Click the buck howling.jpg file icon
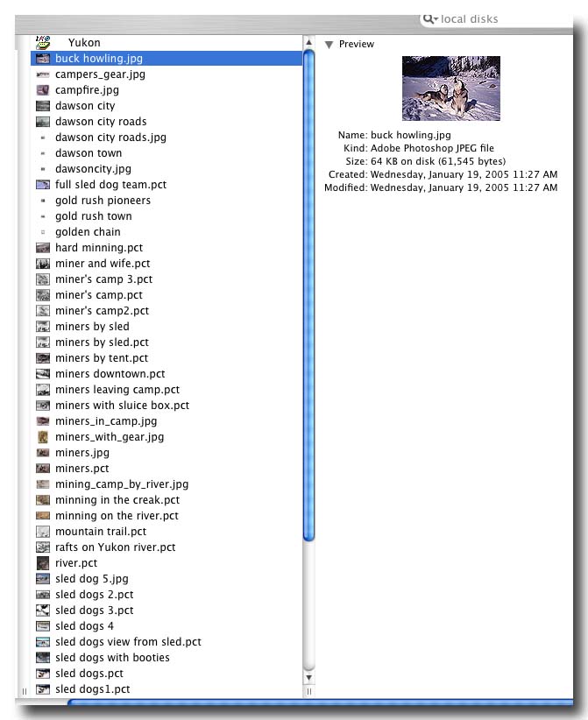Screen dimensions: 588x720 pyautogui.click(x=43, y=59)
